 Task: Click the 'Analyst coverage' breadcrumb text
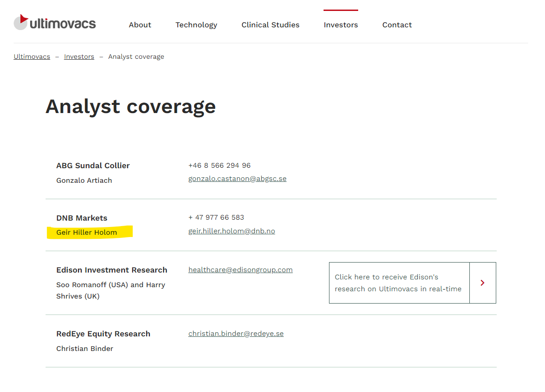[136, 57]
